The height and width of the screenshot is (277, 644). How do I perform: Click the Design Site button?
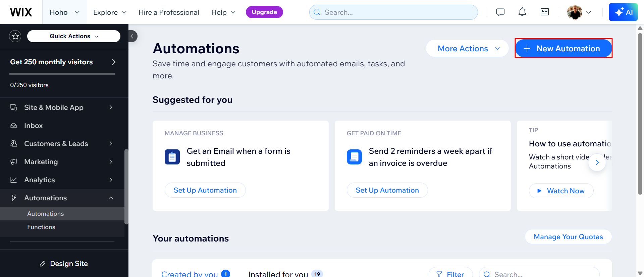(x=64, y=264)
